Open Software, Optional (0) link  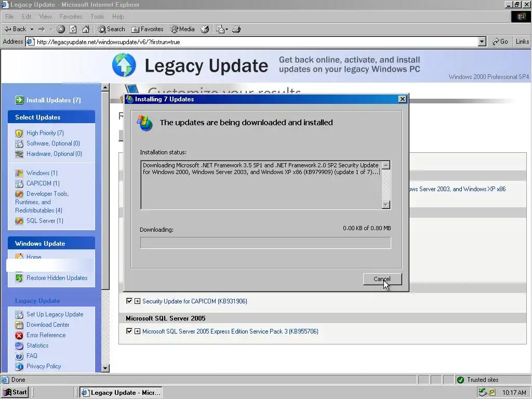click(x=54, y=143)
